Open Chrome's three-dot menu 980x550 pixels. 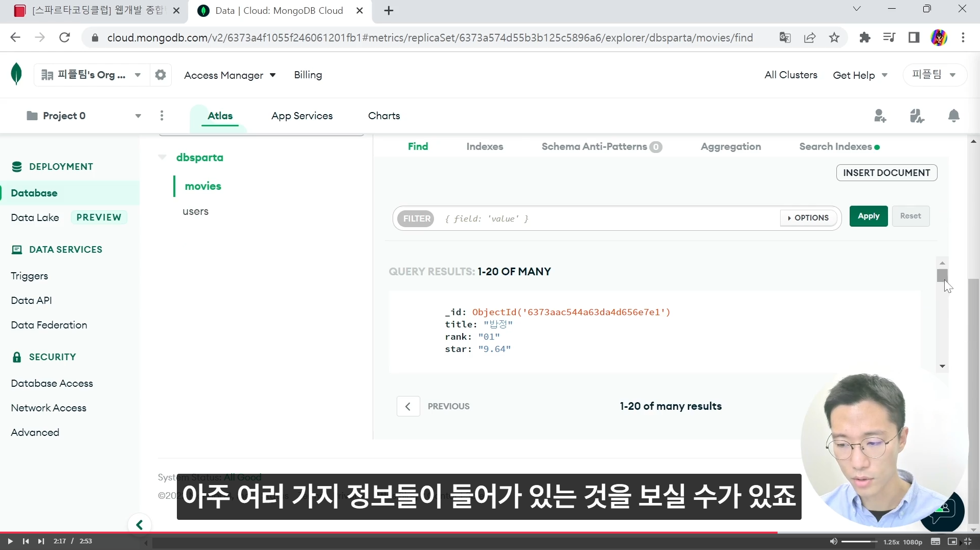click(963, 37)
